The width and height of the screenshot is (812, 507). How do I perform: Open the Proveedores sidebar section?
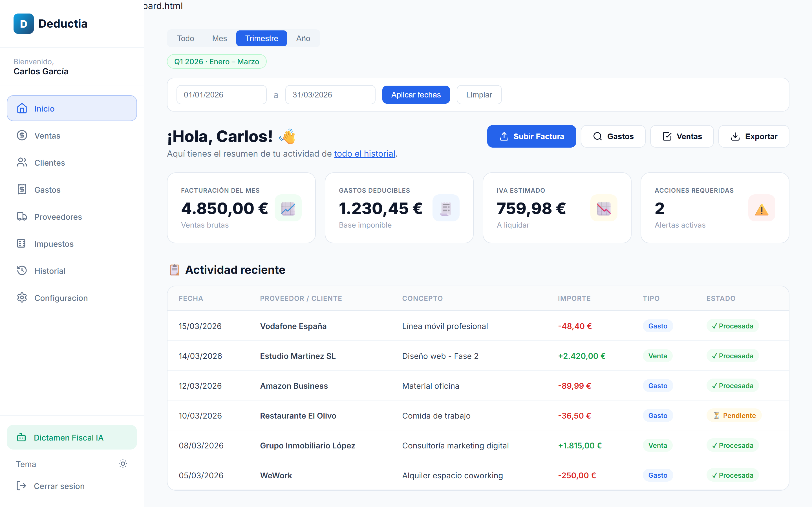click(58, 217)
